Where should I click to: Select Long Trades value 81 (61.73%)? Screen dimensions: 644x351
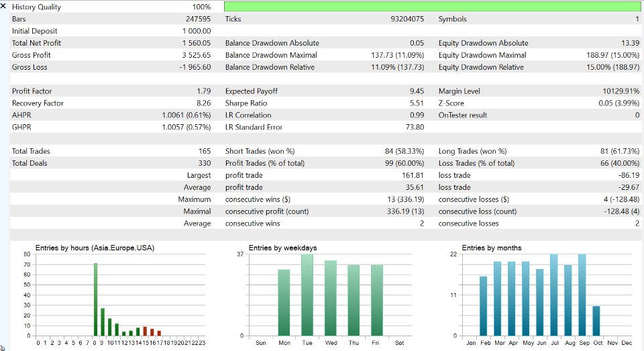coord(620,151)
